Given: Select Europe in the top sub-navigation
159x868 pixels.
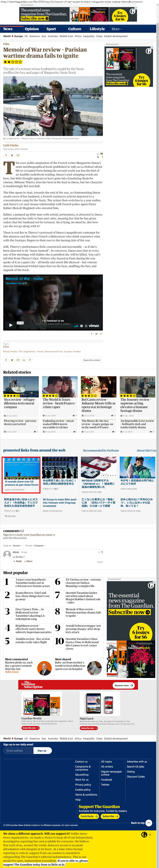Looking at the screenshot, I should click(x=19, y=36).
